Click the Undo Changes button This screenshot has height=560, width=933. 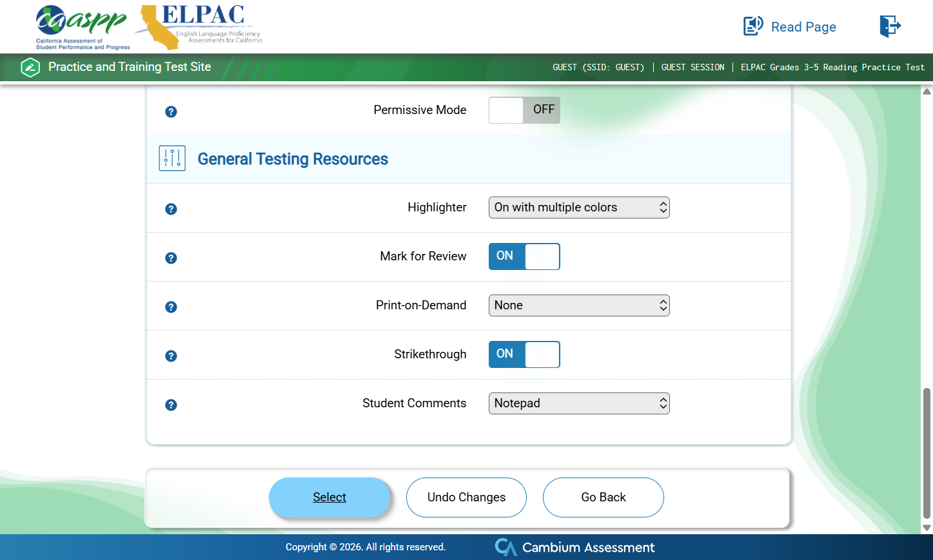click(466, 497)
